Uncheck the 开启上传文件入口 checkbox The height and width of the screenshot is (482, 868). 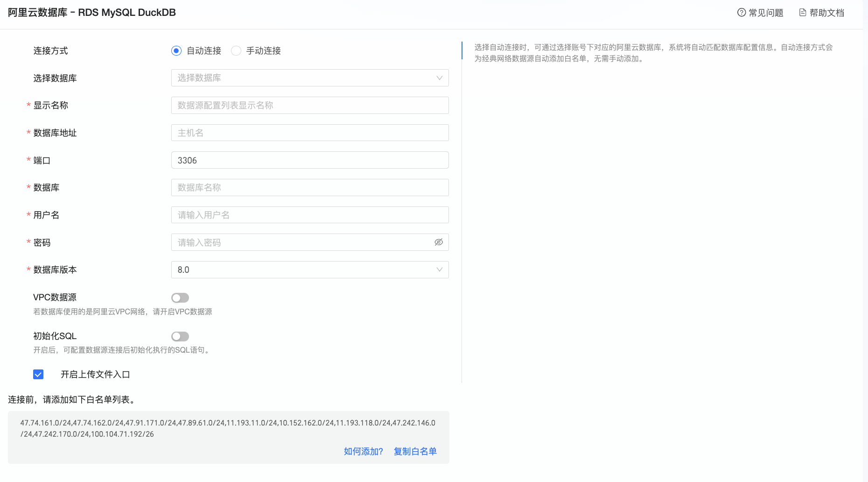38,374
